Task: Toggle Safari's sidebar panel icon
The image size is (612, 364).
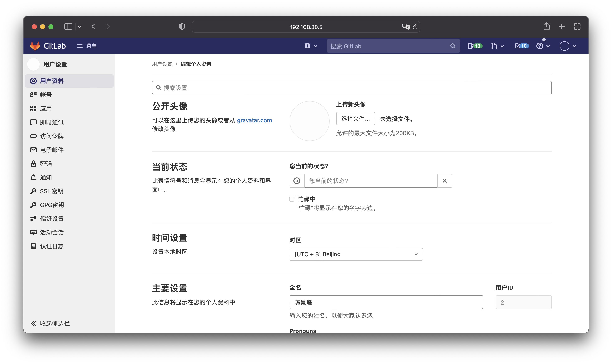Action: point(68,27)
